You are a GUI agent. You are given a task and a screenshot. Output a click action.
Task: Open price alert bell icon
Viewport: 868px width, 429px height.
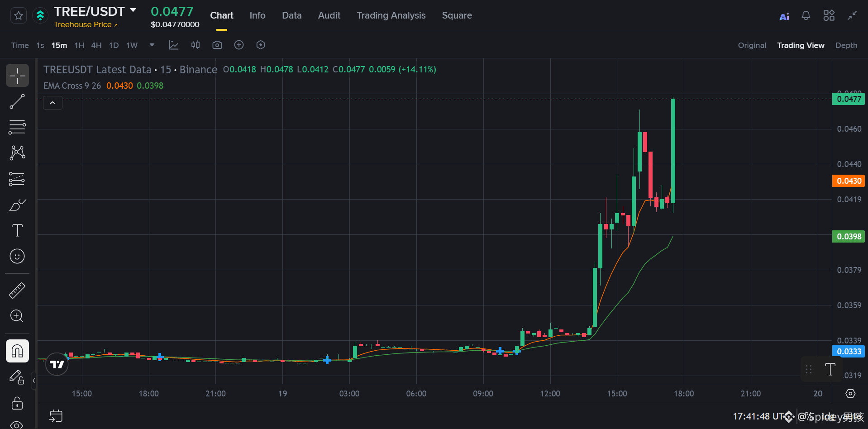click(x=806, y=16)
